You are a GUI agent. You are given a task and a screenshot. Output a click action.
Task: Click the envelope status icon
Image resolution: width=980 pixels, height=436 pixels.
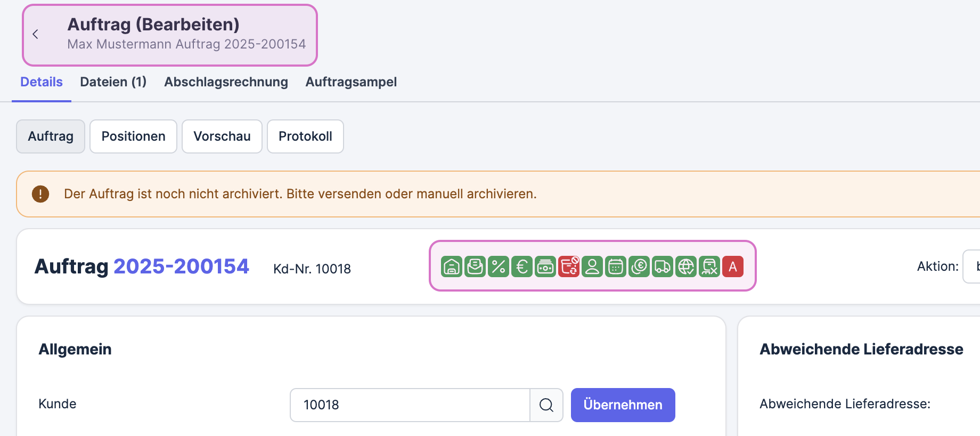(x=475, y=267)
